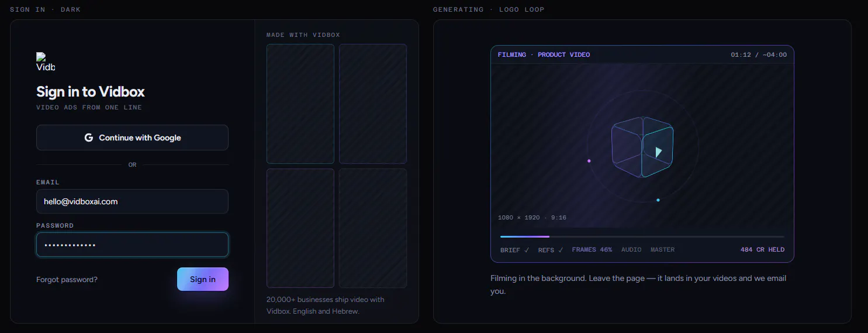Click the glowing cube logo
This screenshot has width=868, height=333.
pos(642,147)
